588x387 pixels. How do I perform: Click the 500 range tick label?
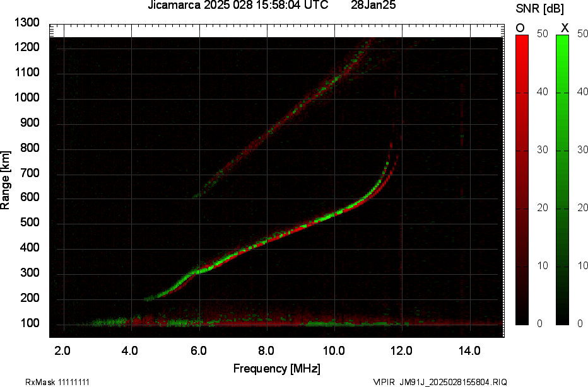[30, 222]
